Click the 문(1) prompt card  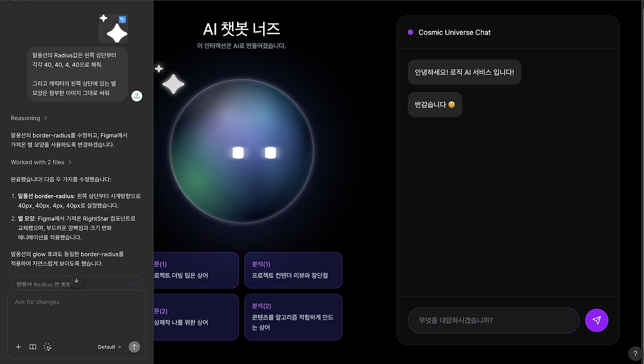196,270
